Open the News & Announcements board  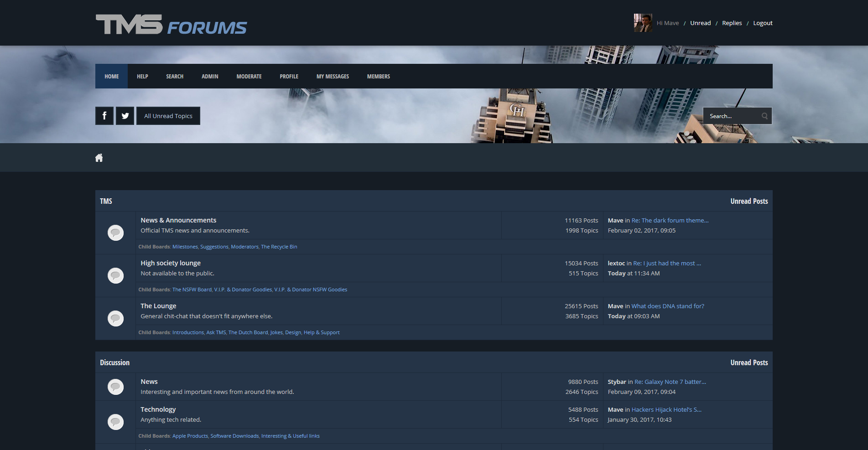178,220
